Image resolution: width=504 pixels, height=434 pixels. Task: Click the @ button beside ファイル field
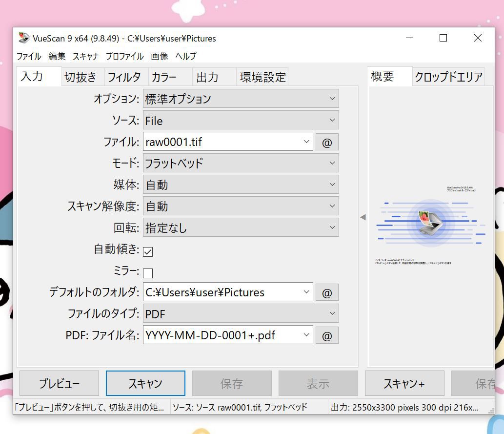point(327,142)
